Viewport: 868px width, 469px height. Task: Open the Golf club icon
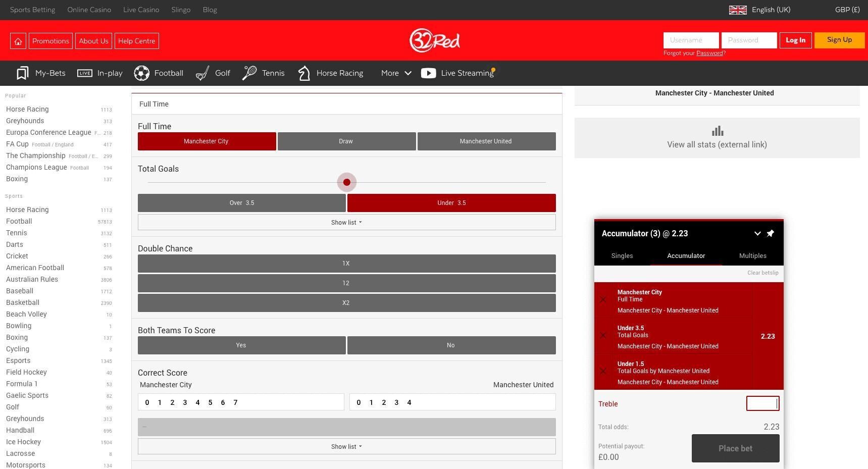[202, 73]
